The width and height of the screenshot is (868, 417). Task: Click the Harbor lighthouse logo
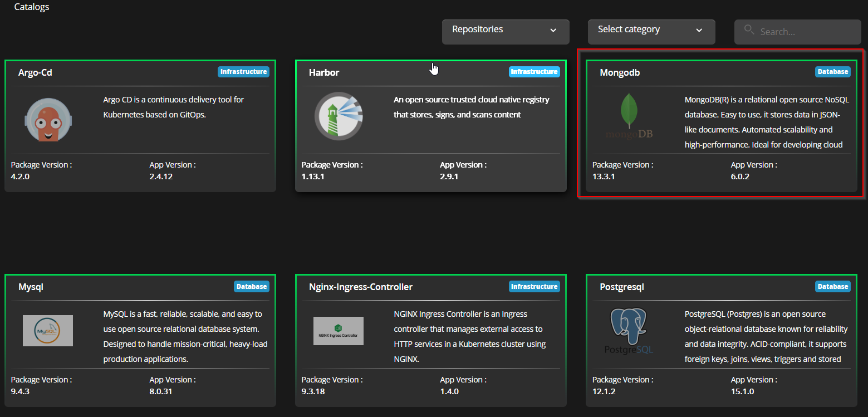tap(339, 116)
